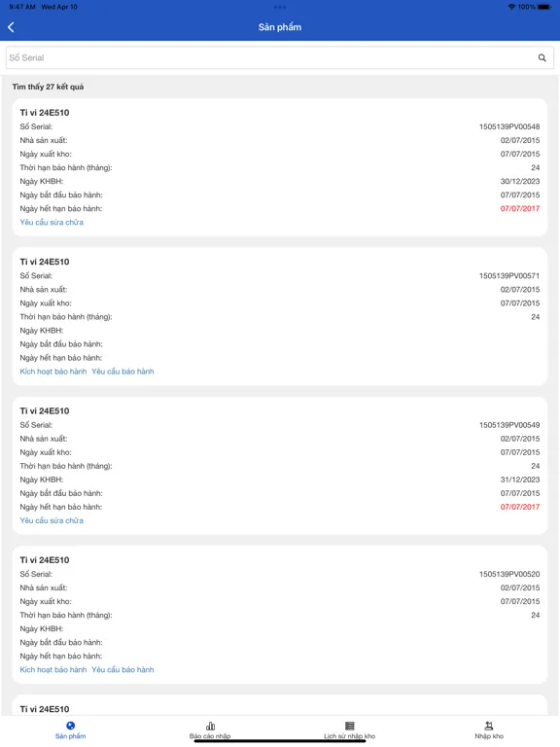Tap the battery indicator icon

tap(544, 7)
